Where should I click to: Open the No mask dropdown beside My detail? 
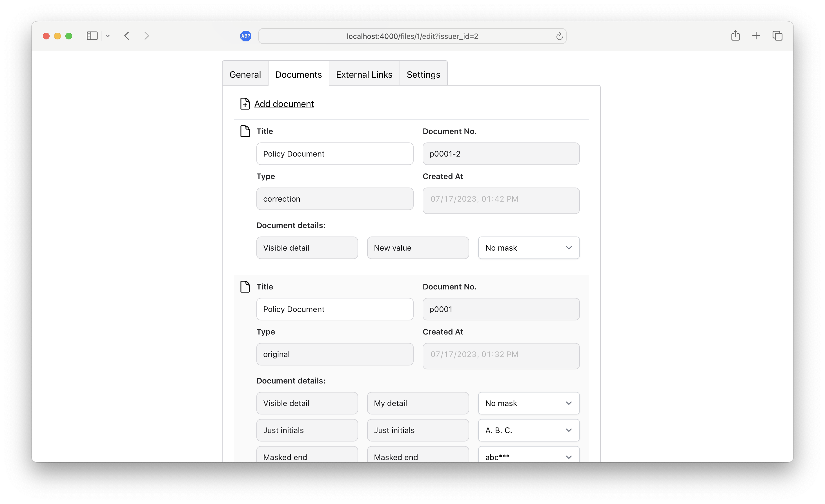click(x=529, y=403)
